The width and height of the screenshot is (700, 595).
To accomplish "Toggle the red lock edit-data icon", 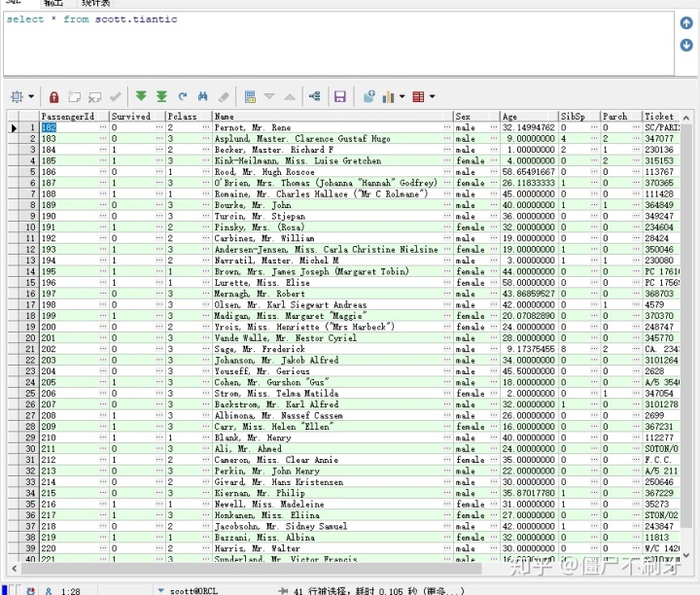I will coord(54,97).
